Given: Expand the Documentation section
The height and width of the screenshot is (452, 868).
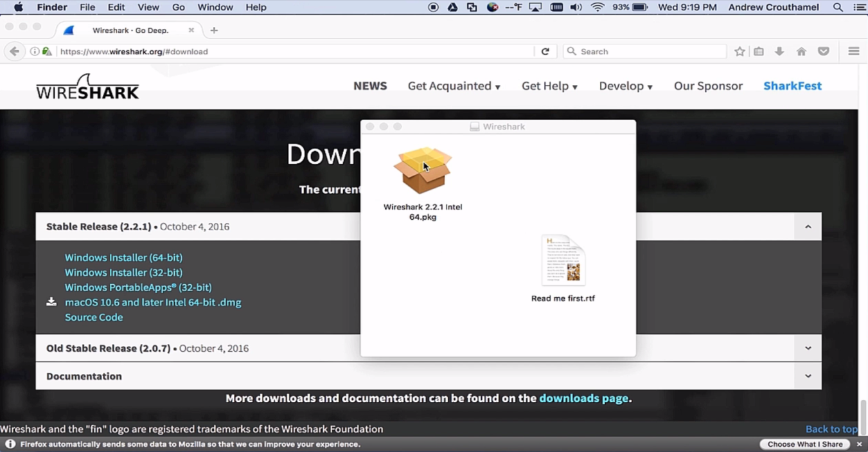Looking at the screenshot, I should 808,376.
